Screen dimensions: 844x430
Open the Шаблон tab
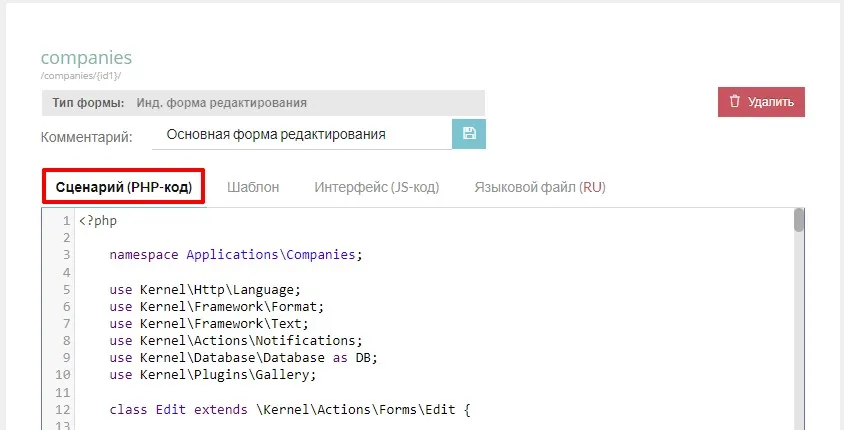click(x=253, y=187)
